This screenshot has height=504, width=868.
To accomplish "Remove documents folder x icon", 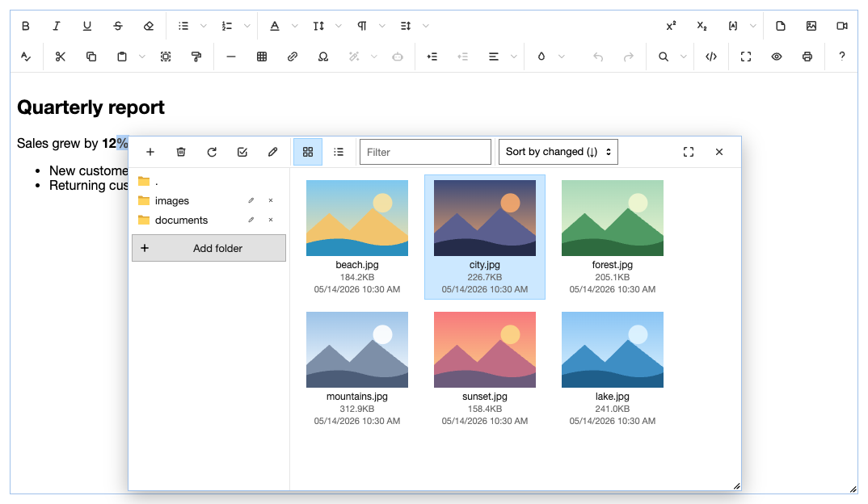I will (x=271, y=220).
